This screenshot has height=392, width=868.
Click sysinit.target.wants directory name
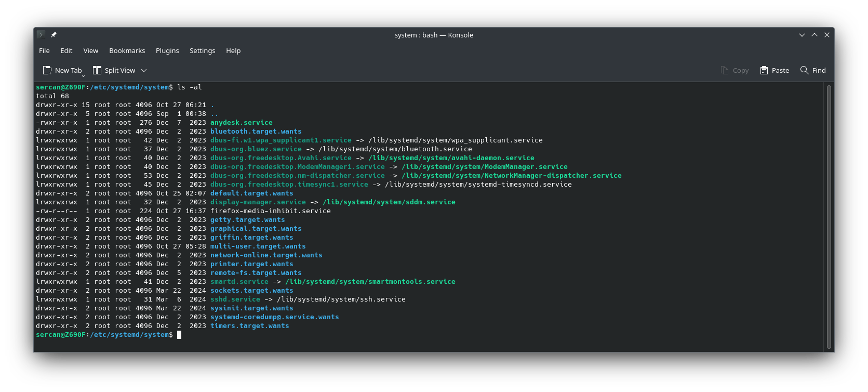pyautogui.click(x=252, y=308)
